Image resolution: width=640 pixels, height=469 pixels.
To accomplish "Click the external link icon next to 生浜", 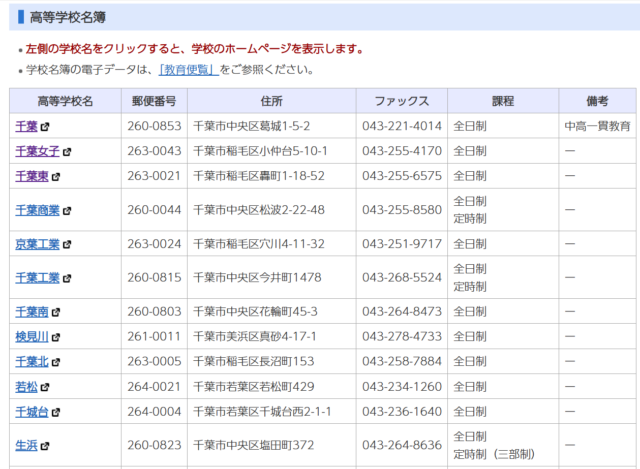I will pos(44,446).
